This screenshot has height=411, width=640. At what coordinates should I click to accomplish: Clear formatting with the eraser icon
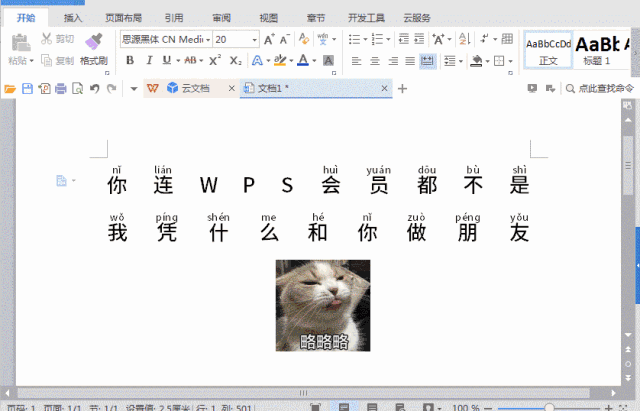point(304,39)
